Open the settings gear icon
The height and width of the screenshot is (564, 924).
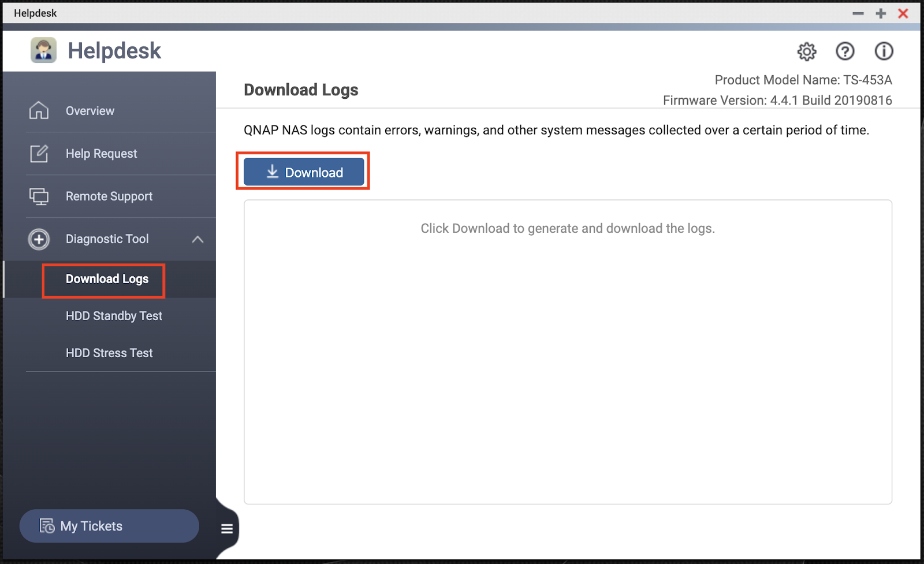806,51
